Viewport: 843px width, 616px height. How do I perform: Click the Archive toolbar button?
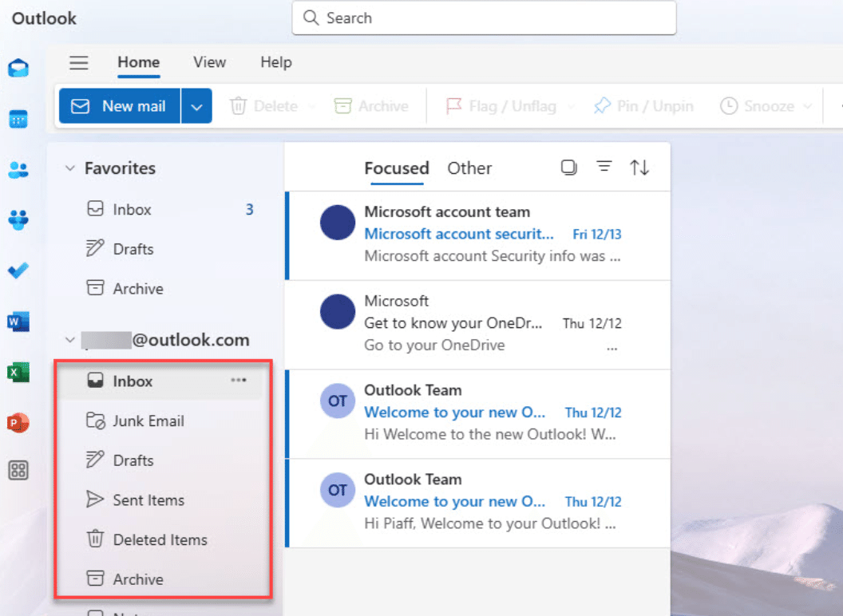pos(371,106)
